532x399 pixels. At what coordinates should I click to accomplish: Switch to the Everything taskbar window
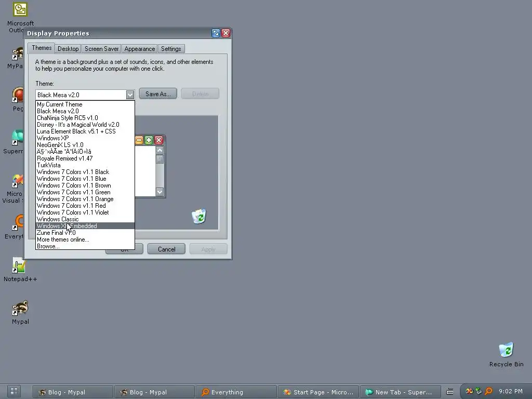236,392
